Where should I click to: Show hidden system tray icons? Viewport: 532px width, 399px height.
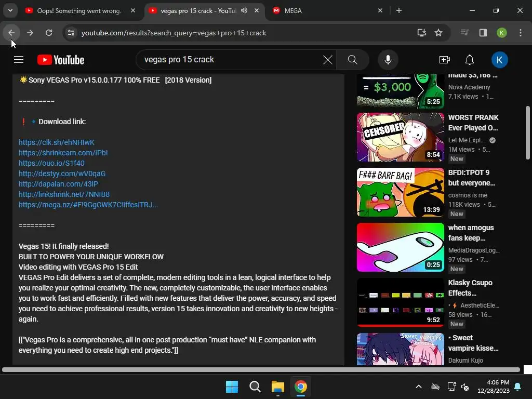pyautogui.click(x=419, y=387)
